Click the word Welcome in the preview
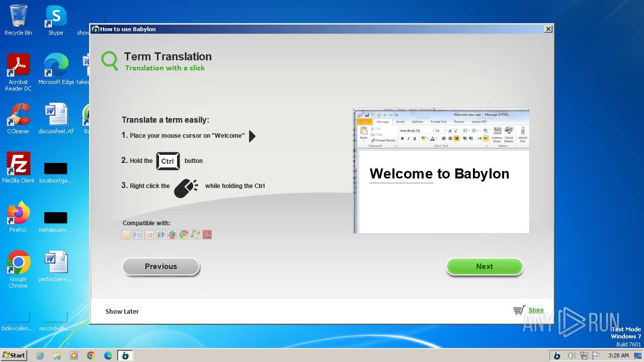The height and width of the screenshot is (362, 644). [401, 174]
